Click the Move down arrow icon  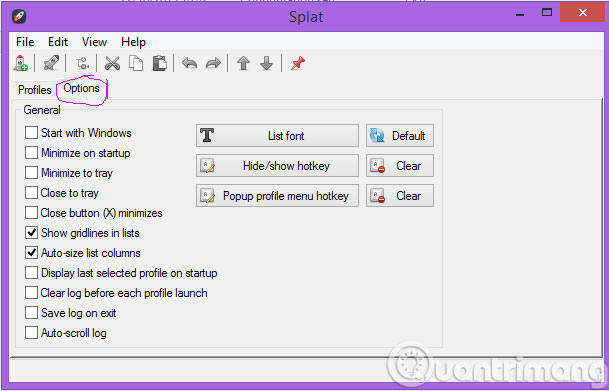pos(266,63)
